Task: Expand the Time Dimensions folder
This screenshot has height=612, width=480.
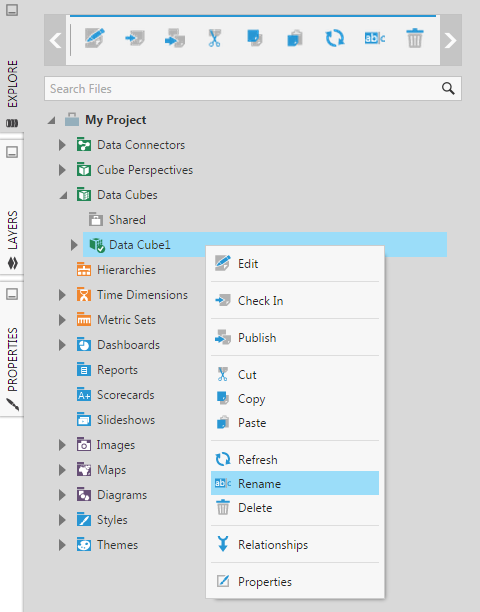Action: click(62, 295)
